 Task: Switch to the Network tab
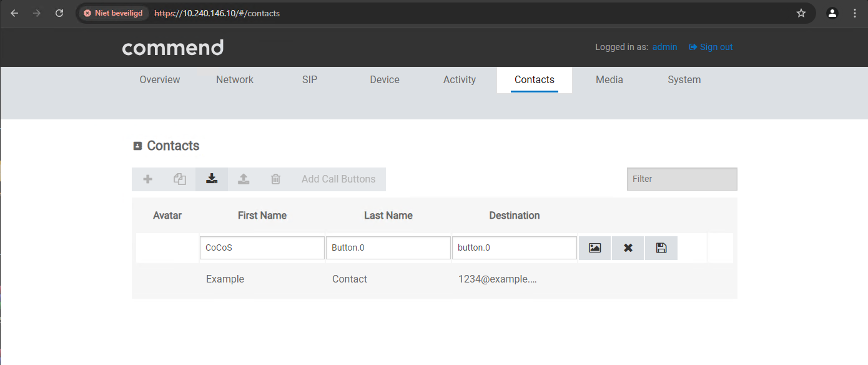[x=235, y=80]
